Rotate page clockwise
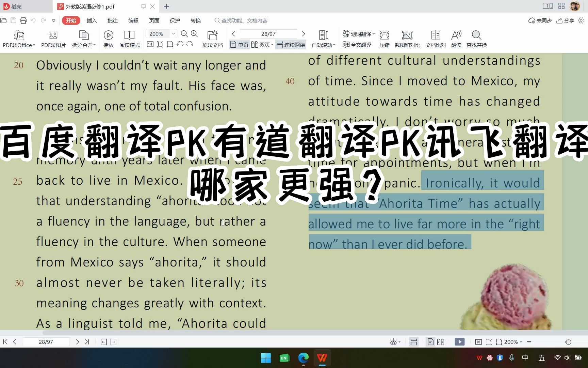Viewport: 588px width, 368px height. tap(190, 44)
